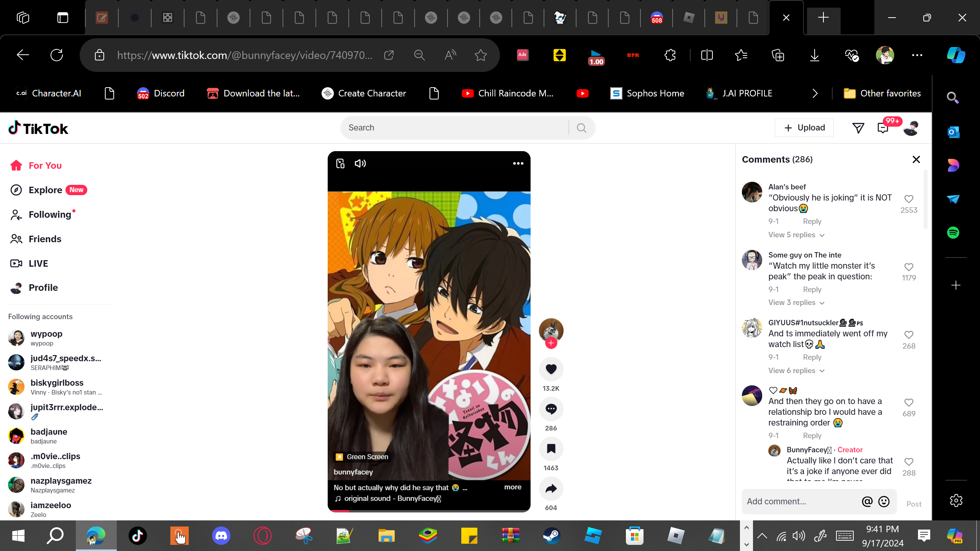
Task: Open the Following feed in the sidebar
Action: (x=50, y=215)
